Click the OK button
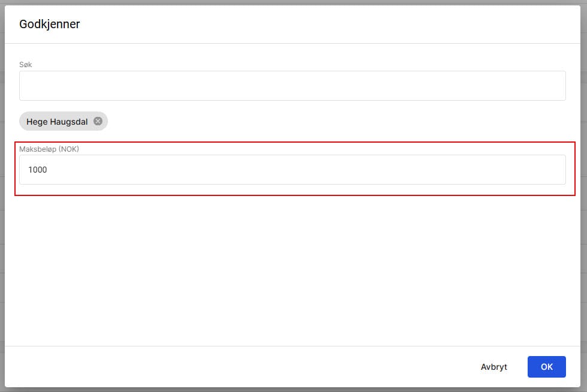The image size is (587, 392). click(546, 367)
